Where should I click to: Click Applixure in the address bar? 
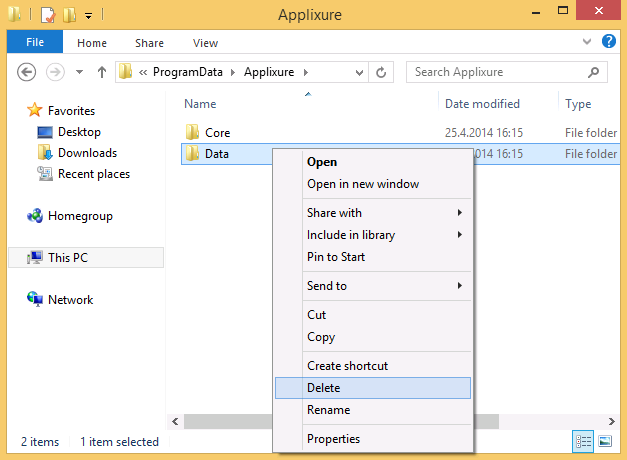pos(269,72)
